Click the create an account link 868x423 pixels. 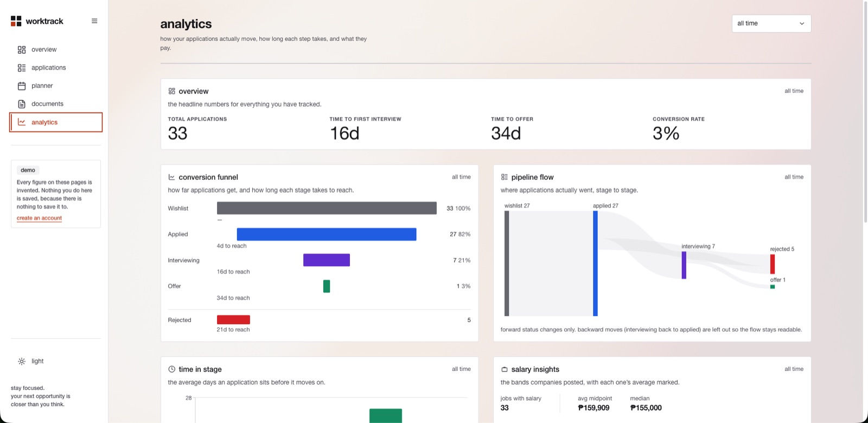(39, 218)
